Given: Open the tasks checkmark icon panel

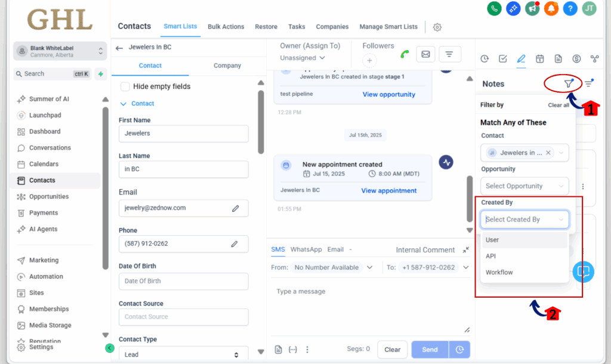Looking at the screenshot, I should [502, 59].
